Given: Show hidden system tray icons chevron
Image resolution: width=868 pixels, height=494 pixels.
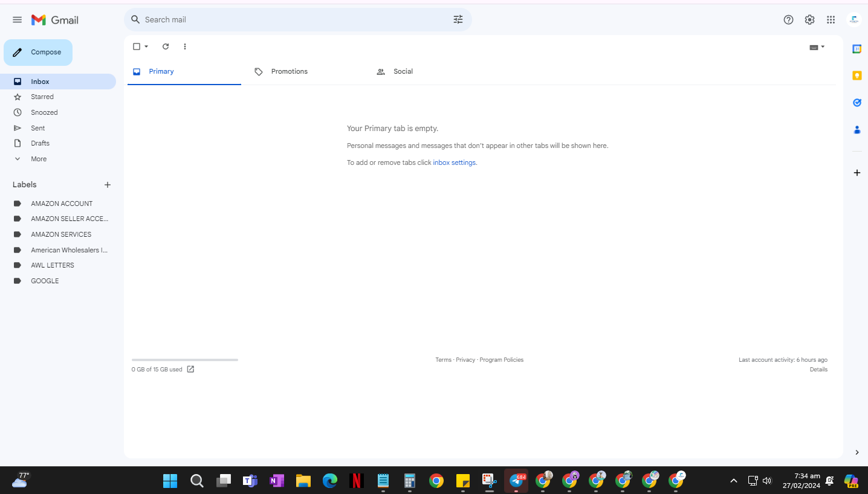Looking at the screenshot, I should coord(733,481).
